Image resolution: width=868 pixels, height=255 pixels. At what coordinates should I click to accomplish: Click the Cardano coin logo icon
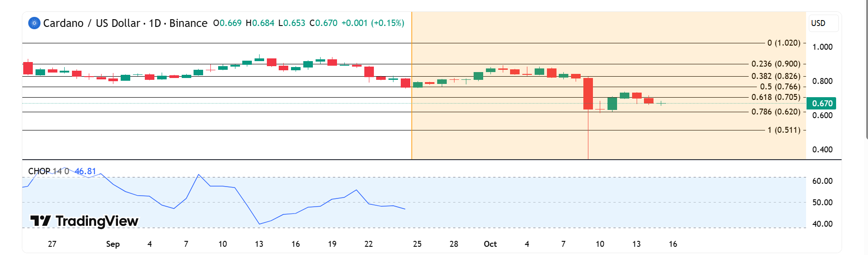pyautogui.click(x=34, y=23)
